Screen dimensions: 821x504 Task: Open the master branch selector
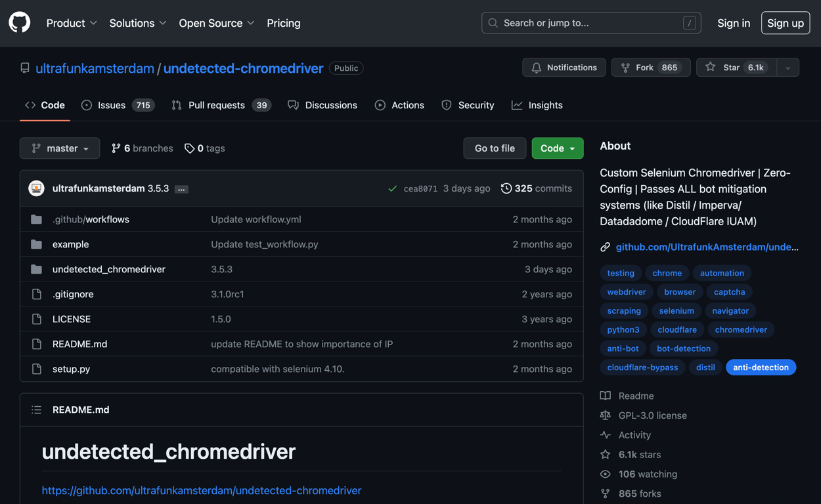(x=60, y=148)
